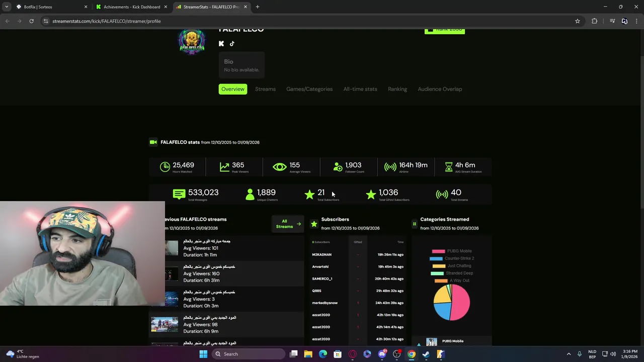The image size is (644, 362).
Task: Open the stream with Duration 0h 3m
Action: [x=226, y=299]
